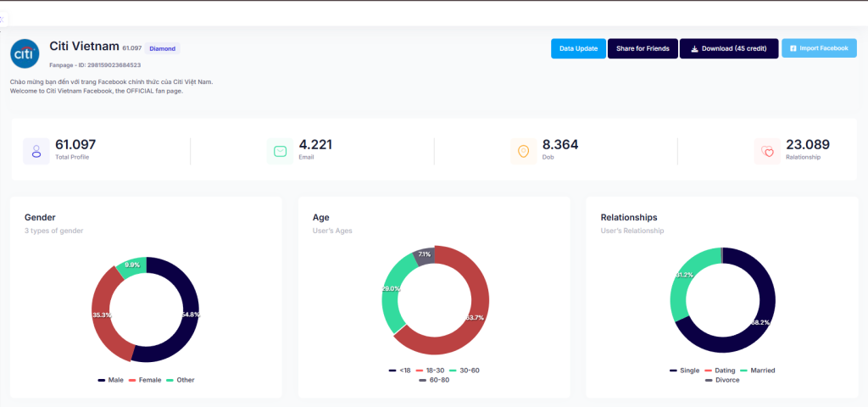The image size is (868, 407).
Task: Click the 61.097 Total Profile value
Action: point(75,145)
